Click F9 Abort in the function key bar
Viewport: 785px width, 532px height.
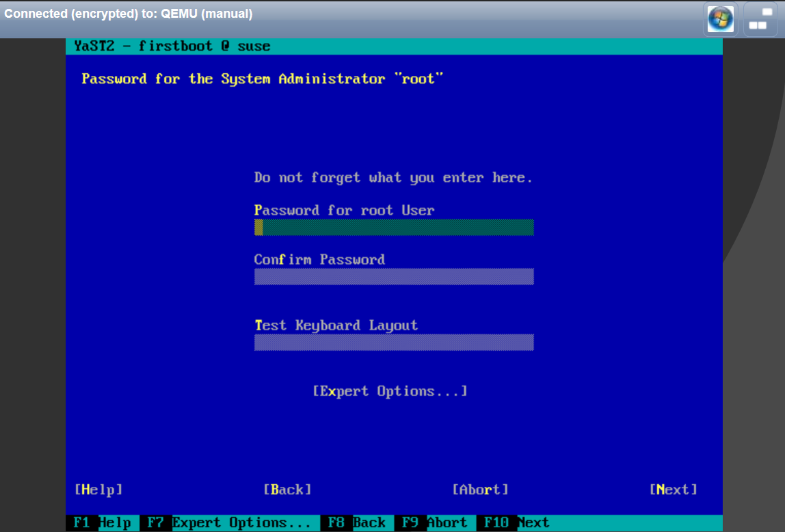[435, 522]
